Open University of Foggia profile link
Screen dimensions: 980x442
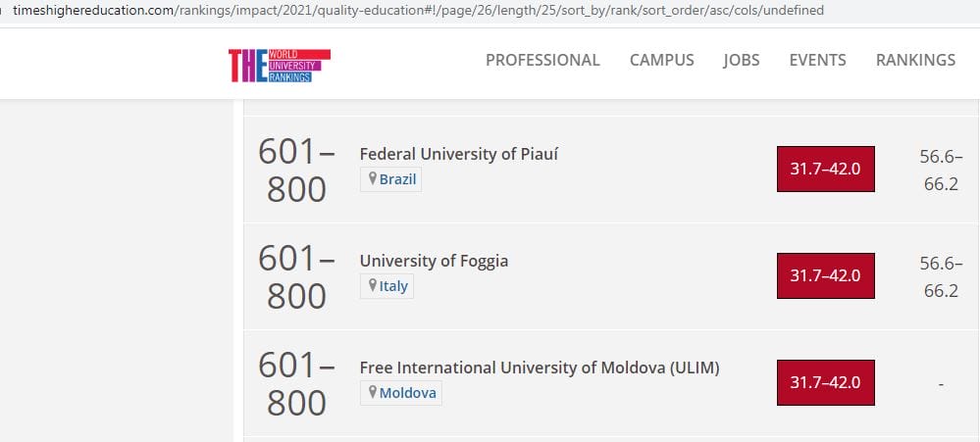click(x=434, y=261)
